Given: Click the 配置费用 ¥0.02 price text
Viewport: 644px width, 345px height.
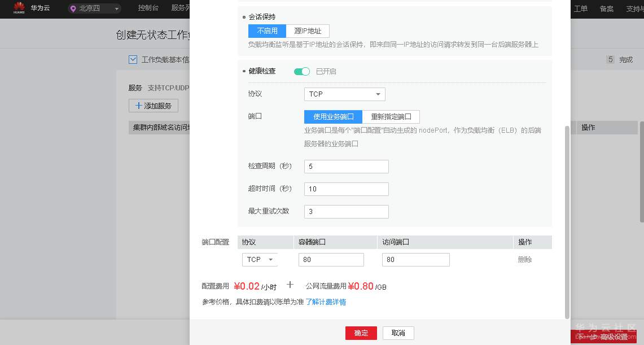Looking at the screenshot, I should click(247, 286).
